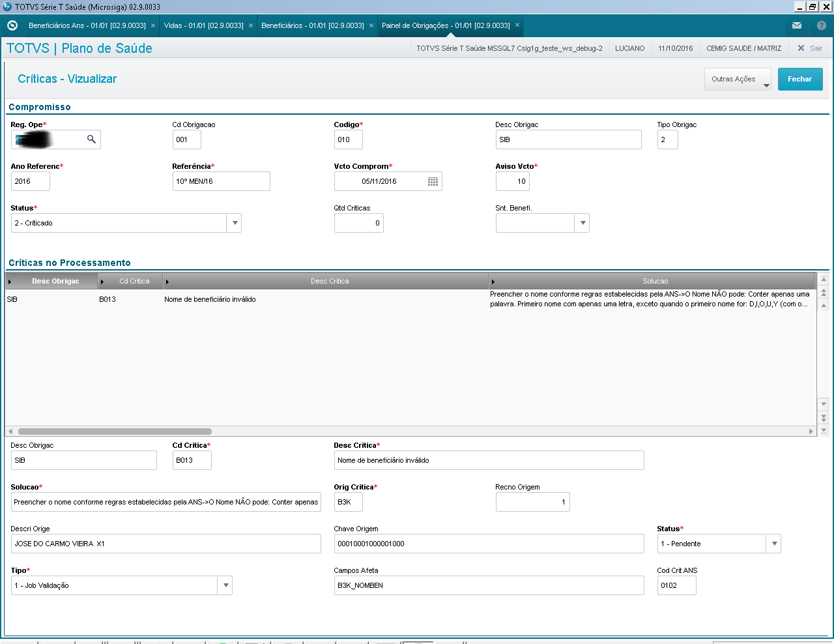Click right arrow of grid horizontal scrollbar
834x644 pixels.
point(811,432)
